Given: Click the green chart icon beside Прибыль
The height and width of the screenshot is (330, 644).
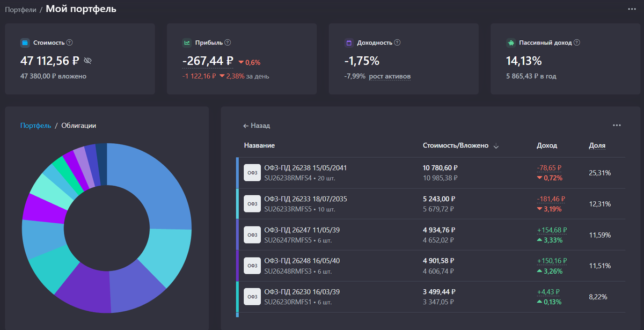Looking at the screenshot, I should click(187, 42).
